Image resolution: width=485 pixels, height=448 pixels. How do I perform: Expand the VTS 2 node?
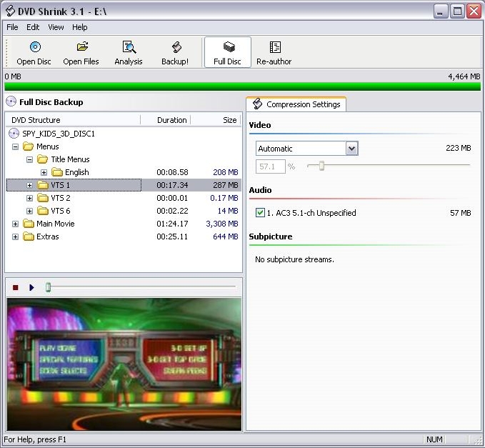[x=30, y=198]
